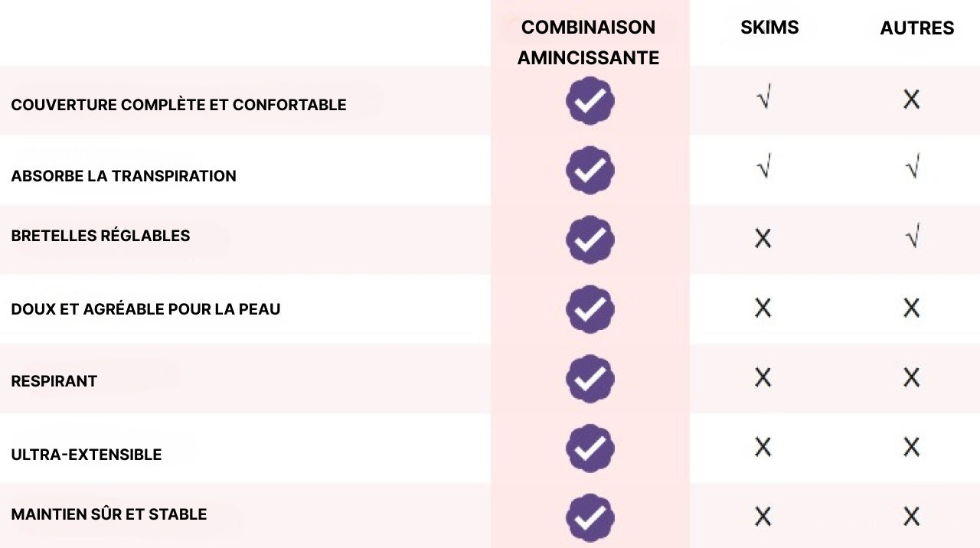The width and height of the screenshot is (980, 548).
Task: Click AUTRES checkmark for Absorbe la transpiration
Action: [912, 166]
